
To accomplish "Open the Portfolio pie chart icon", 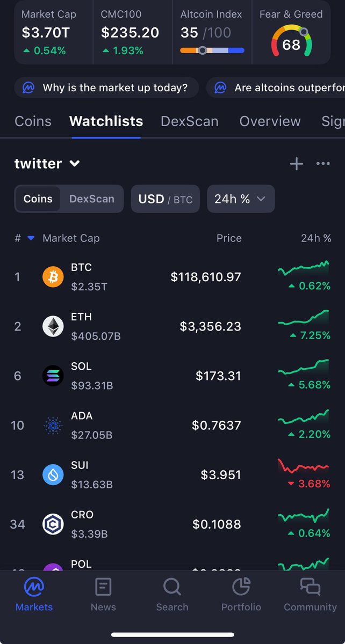I will (241, 587).
